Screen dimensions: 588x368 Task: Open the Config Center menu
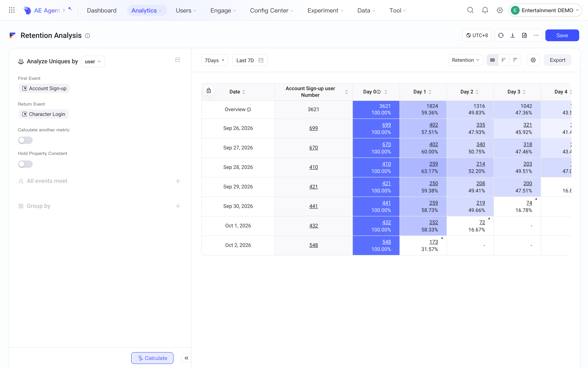[272, 10]
